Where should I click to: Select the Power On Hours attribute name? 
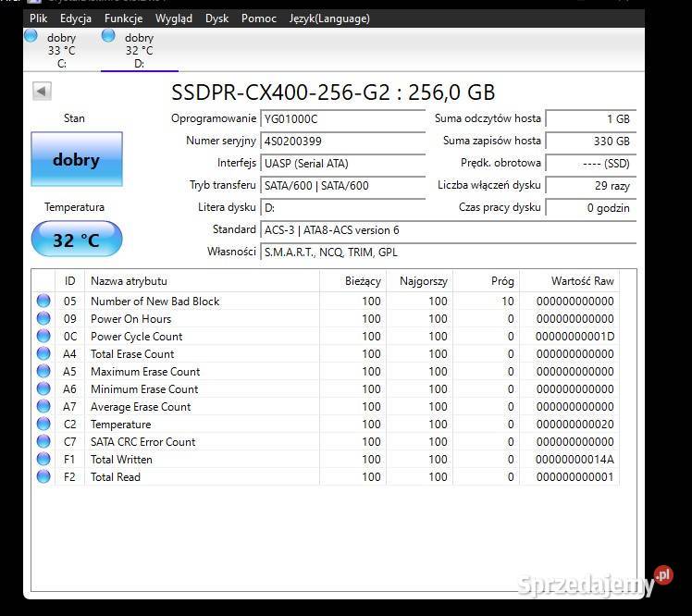pyautogui.click(x=130, y=319)
